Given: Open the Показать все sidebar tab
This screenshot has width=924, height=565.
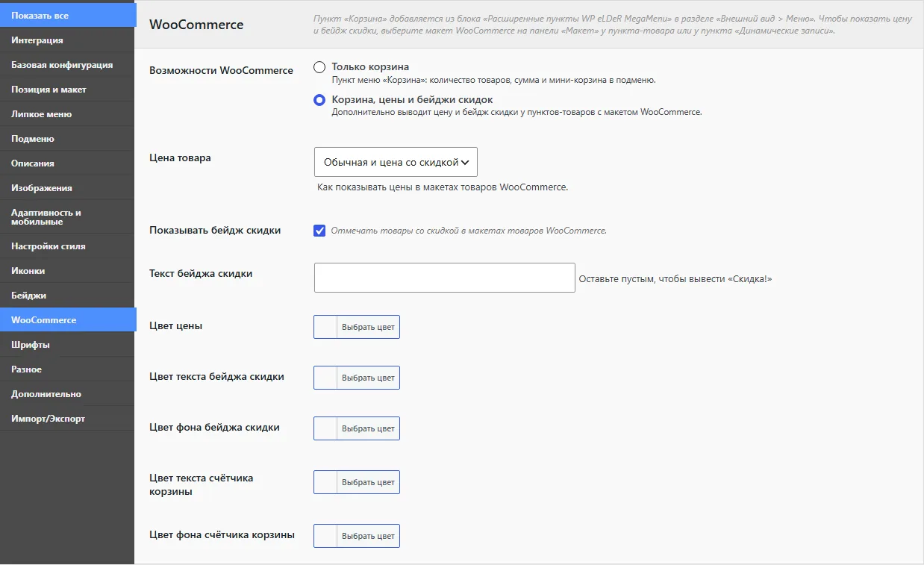Looking at the screenshot, I should click(67, 16).
